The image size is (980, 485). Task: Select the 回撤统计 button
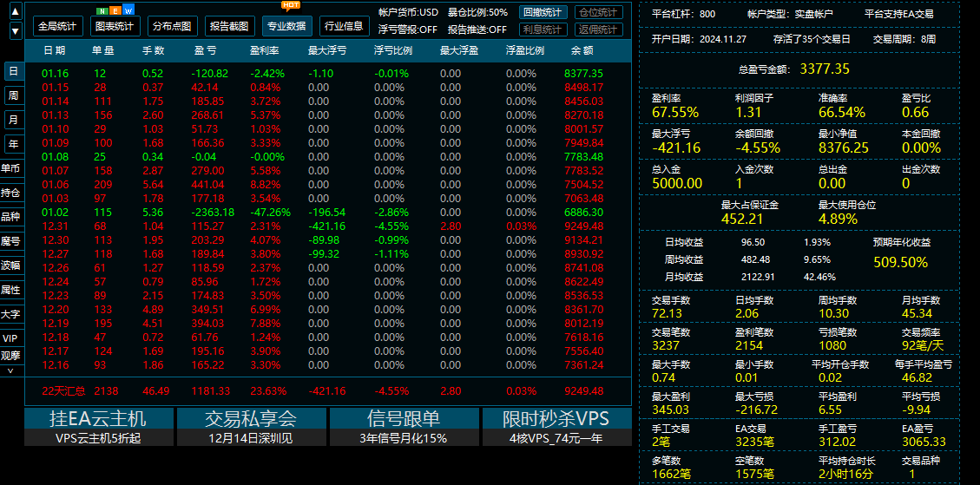click(543, 12)
